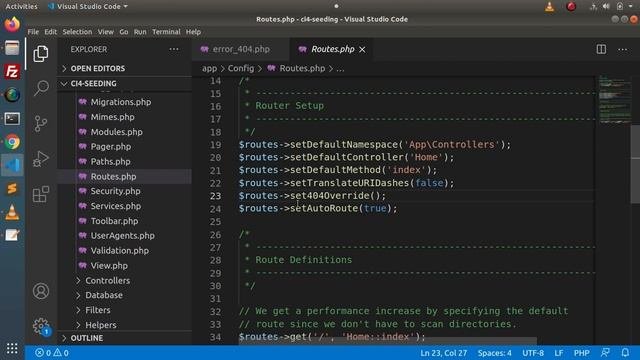The height and width of the screenshot is (360, 640).
Task: Open the Terminal menu
Action: (166, 32)
